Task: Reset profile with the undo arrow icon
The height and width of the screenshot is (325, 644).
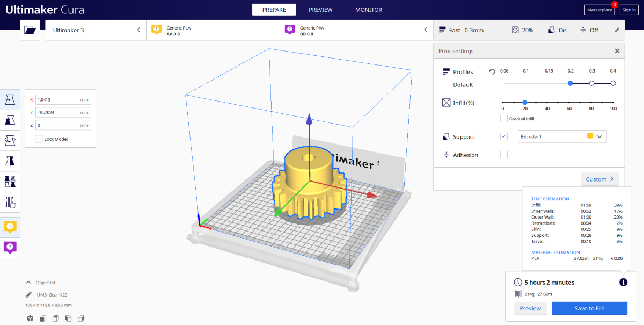Action: coord(492,71)
